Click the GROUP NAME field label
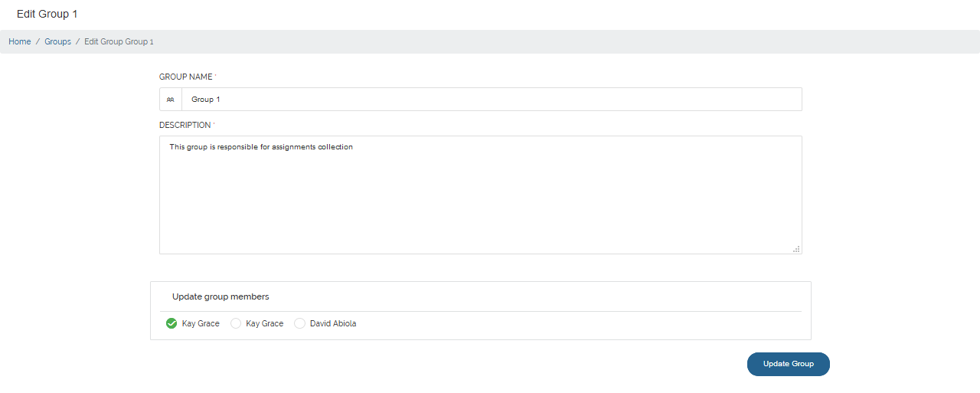Screen dimensions: 980x393 point(186,77)
